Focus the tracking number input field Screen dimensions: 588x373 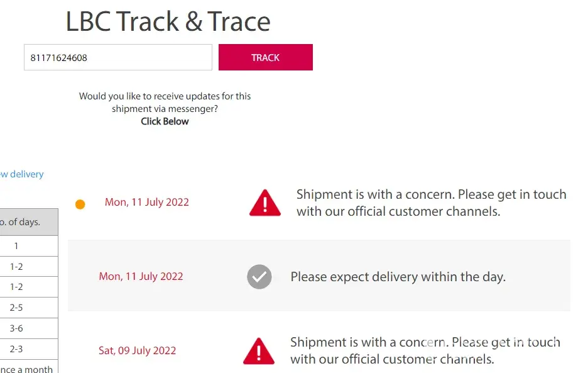coord(118,57)
